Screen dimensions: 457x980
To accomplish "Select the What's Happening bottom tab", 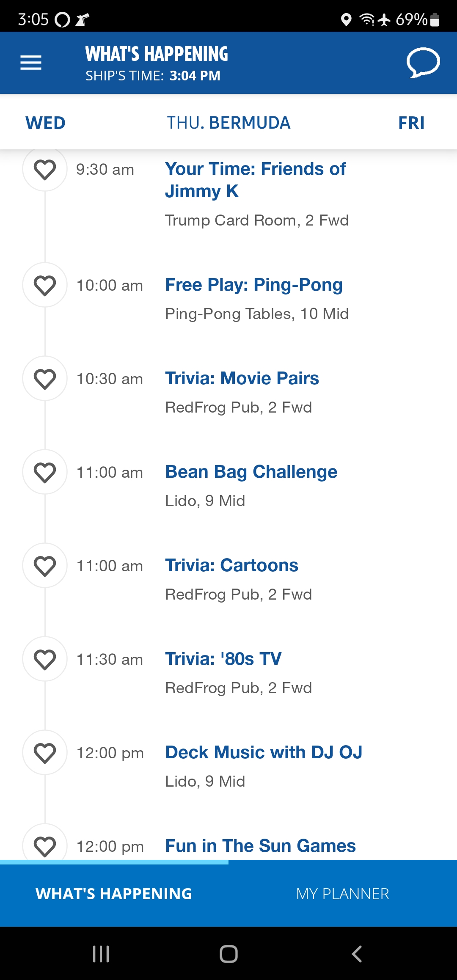I will [114, 894].
